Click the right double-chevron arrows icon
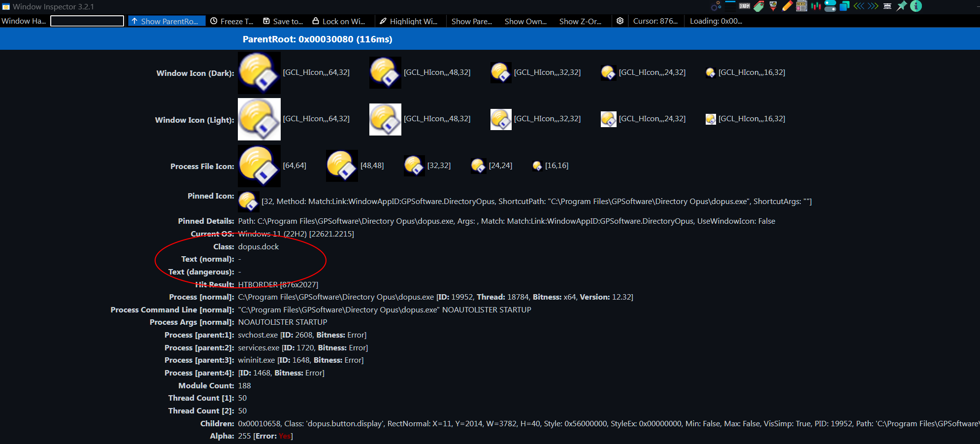This screenshot has height=444, width=980. (x=873, y=6)
